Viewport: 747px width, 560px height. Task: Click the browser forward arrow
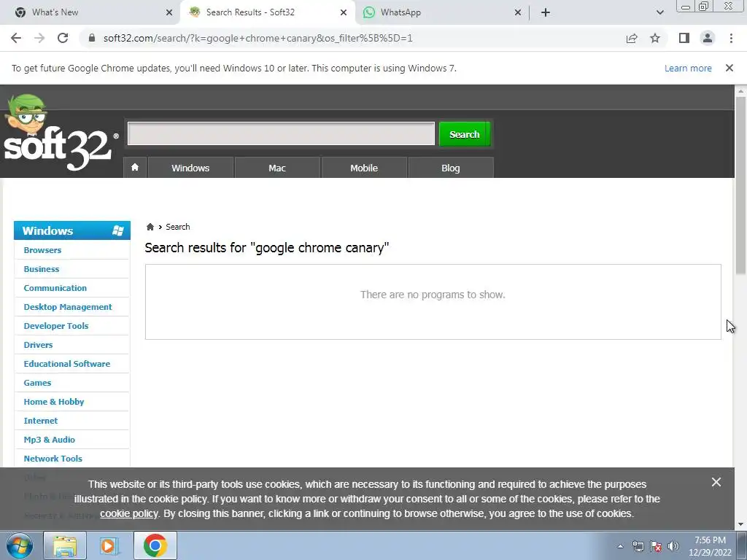pos(39,38)
